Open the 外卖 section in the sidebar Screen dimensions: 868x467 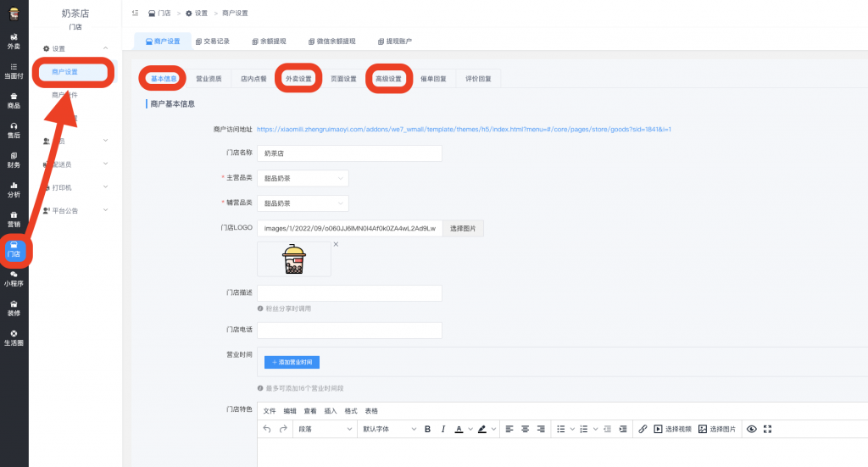(14, 42)
